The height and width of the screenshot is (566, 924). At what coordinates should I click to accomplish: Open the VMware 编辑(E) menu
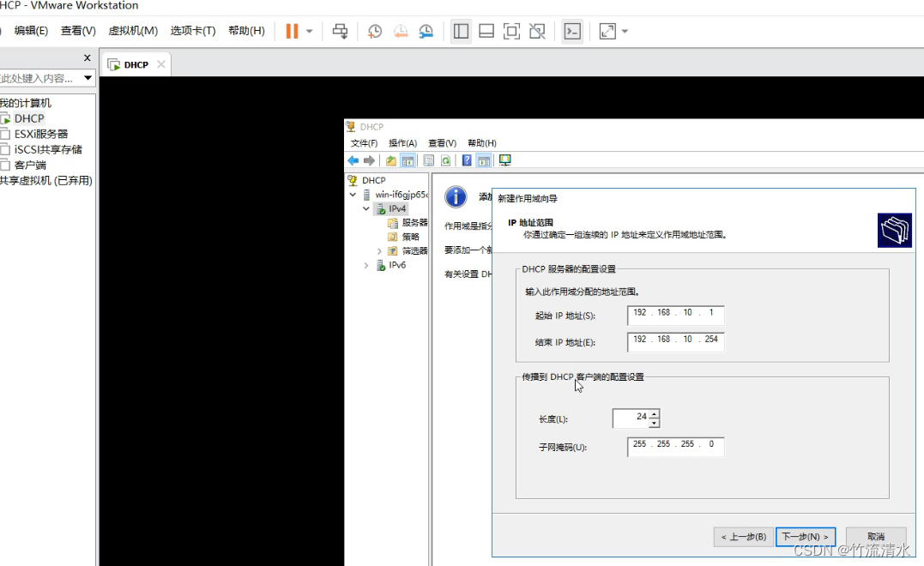click(31, 31)
